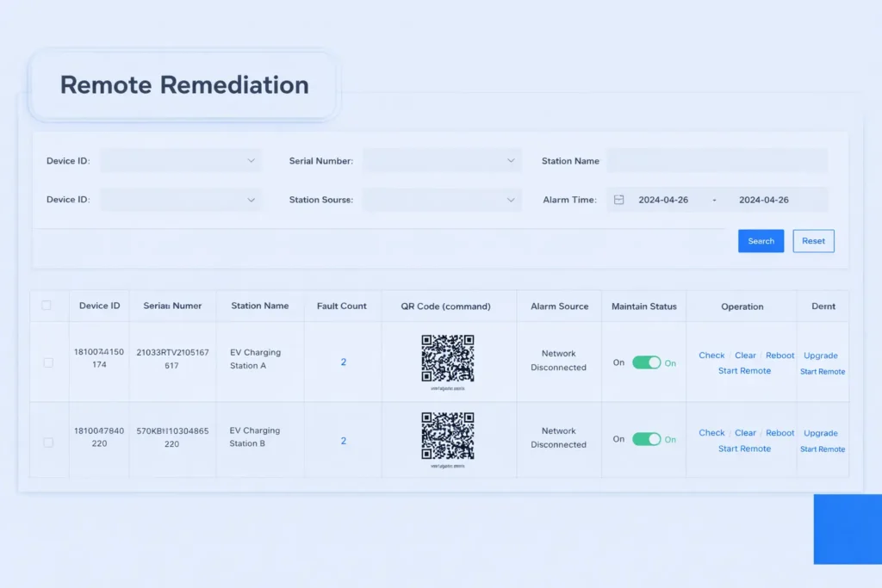Run Check on EV Charging Station A
The width and height of the screenshot is (882, 588).
(711, 355)
